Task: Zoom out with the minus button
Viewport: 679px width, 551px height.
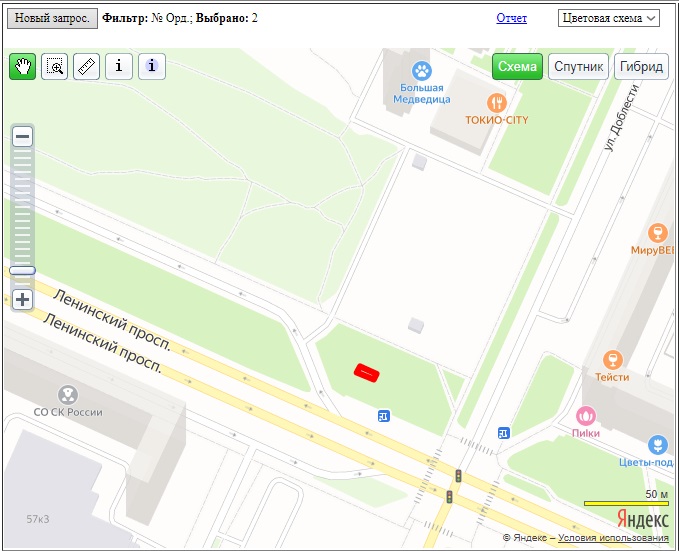Action: [x=22, y=137]
